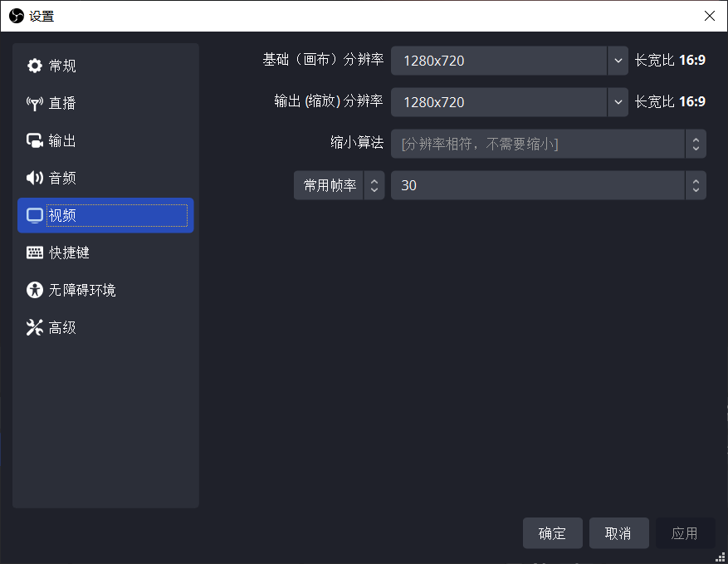Click the Output camera icon

tap(34, 140)
